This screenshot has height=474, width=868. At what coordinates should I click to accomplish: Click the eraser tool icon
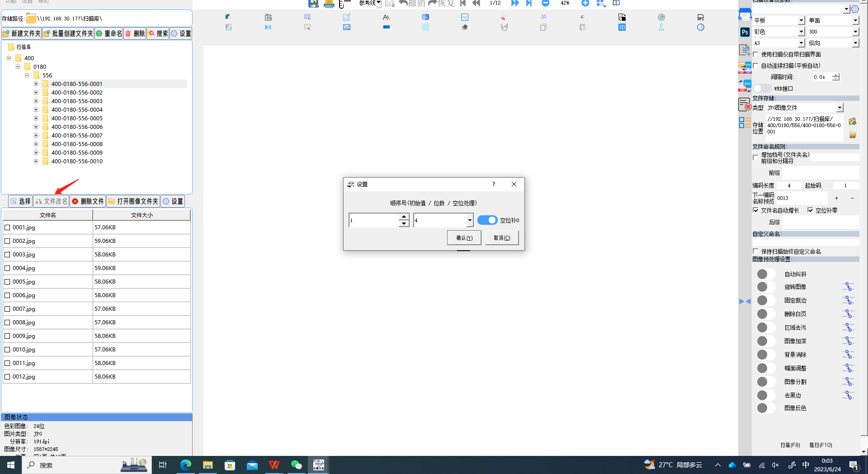point(464,28)
